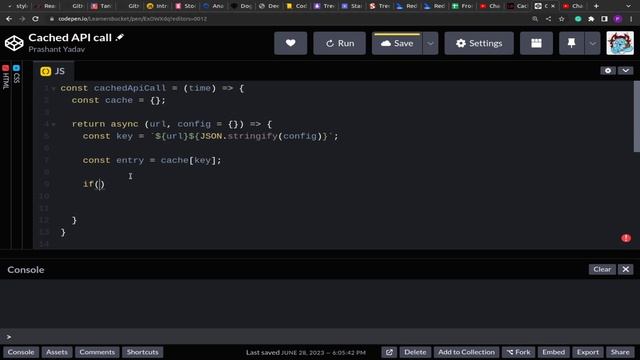
Task: Show keyboard Shortcuts
Action: [142, 352]
